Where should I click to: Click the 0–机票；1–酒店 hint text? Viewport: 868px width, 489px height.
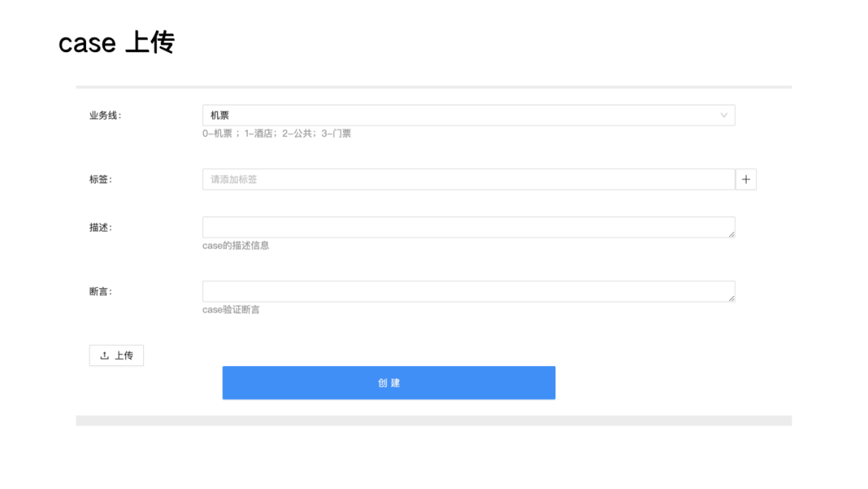click(x=276, y=134)
